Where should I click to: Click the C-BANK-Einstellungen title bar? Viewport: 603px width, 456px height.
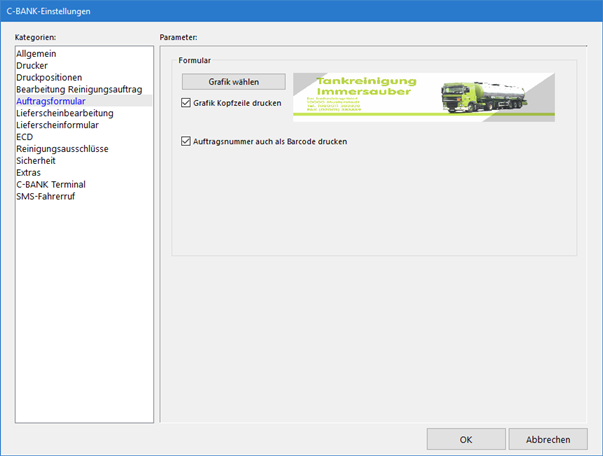click(x=300, y=11)
